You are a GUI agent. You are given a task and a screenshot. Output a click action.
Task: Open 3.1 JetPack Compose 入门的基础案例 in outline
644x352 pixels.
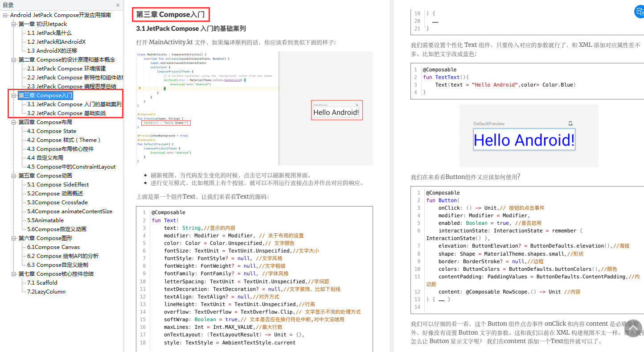(x=74, y=104)
